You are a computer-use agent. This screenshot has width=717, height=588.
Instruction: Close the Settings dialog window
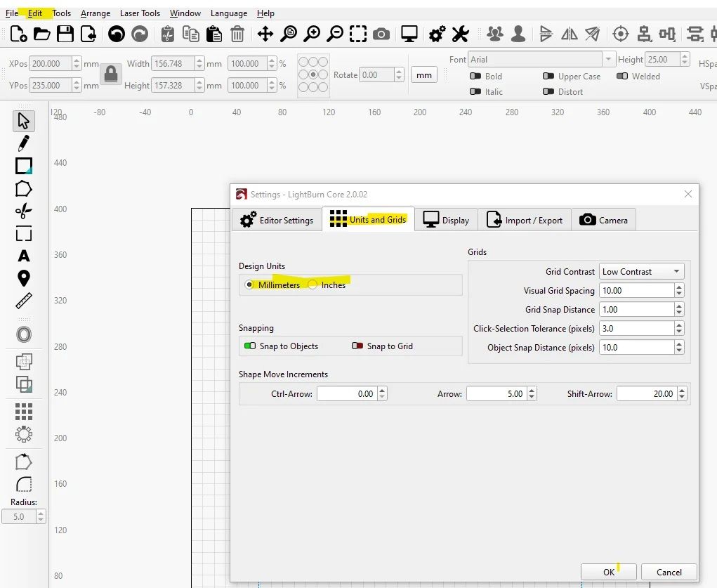tap(688, 194)
